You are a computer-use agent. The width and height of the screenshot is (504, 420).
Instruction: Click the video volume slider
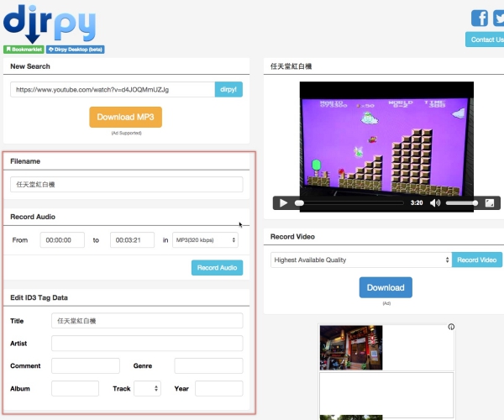pos(461,203)
